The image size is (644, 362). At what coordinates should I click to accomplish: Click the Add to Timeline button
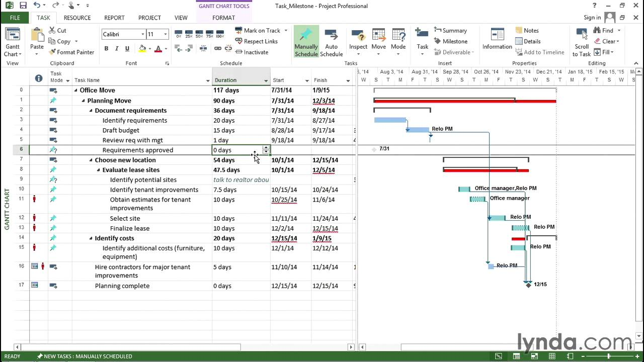[x=539, y=52]
